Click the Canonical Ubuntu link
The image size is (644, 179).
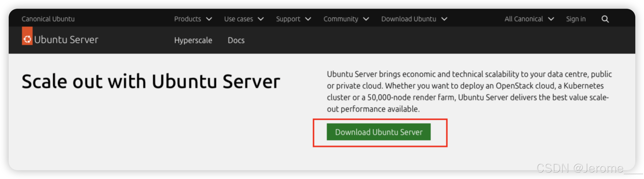pyautogui.click(x=48, y=19)
